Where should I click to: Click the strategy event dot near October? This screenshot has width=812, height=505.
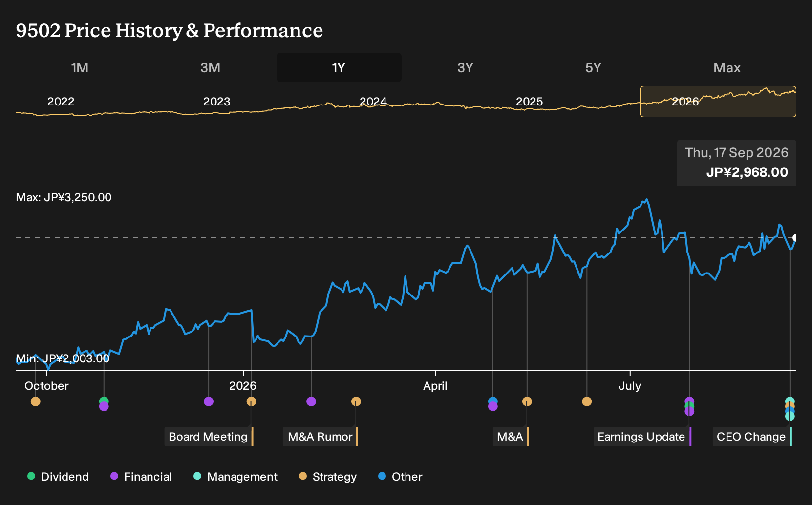point(36,401)
